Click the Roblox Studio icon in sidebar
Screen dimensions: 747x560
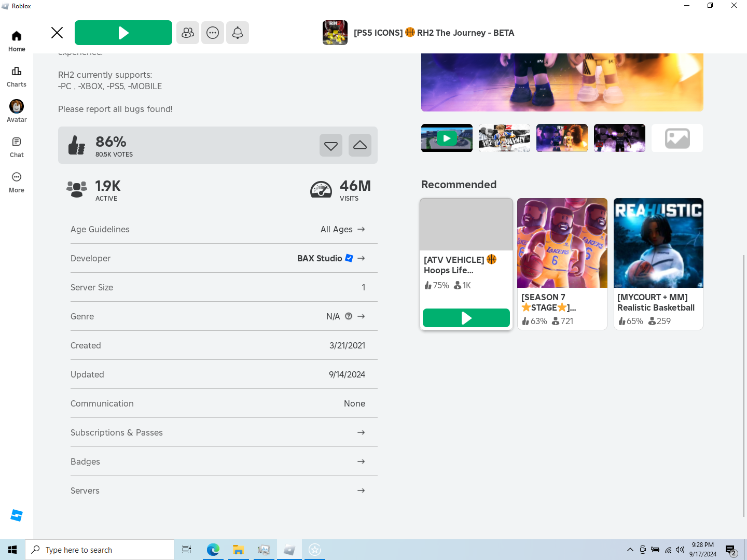tap(17, 515)
